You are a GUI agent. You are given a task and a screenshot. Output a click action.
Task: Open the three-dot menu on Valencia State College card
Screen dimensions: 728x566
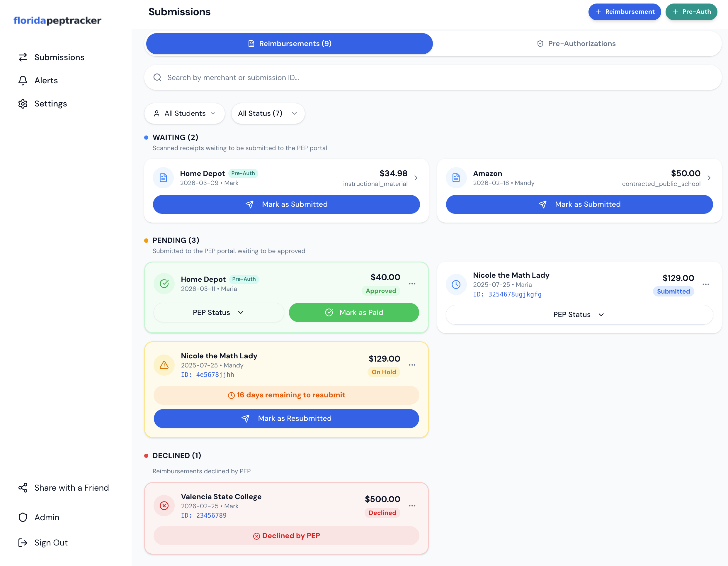pyautogui.click(x=412, y=506)
